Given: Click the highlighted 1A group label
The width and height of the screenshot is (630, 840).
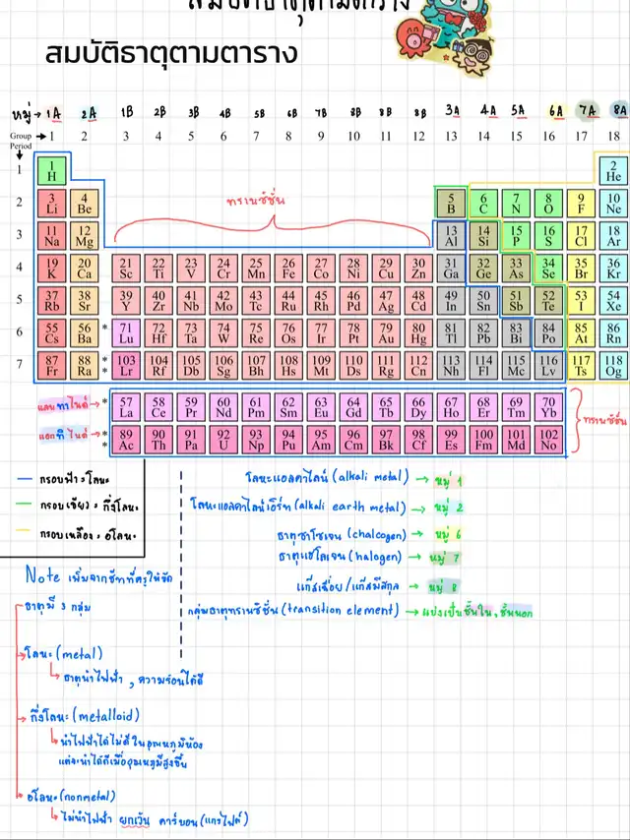Looking at the screenshot, I should 53,112.
